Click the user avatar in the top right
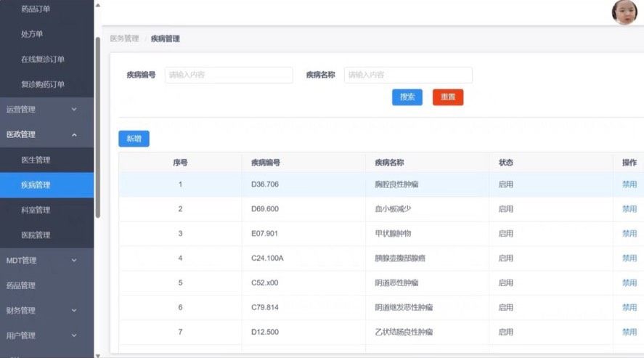Image resolution: width=644 pixels, height=358 pixels. click(x=624, y=12)
